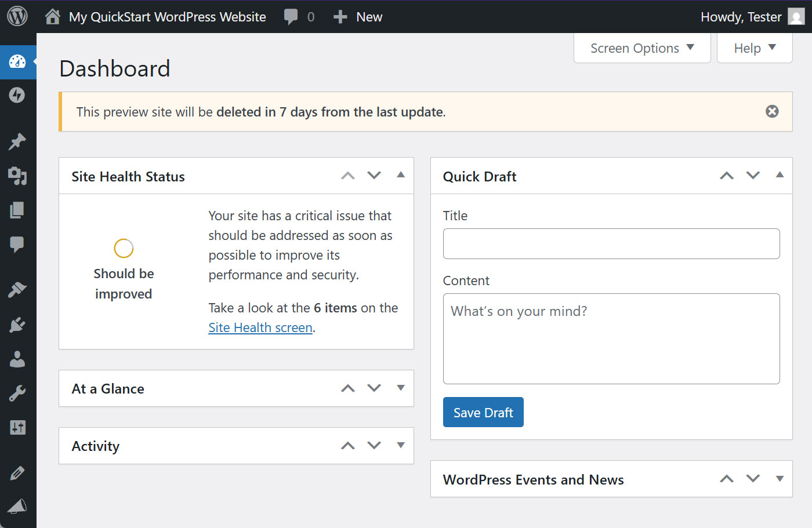
Task: Select the Appearance paintbrush icon
Action: pos(18,290)
